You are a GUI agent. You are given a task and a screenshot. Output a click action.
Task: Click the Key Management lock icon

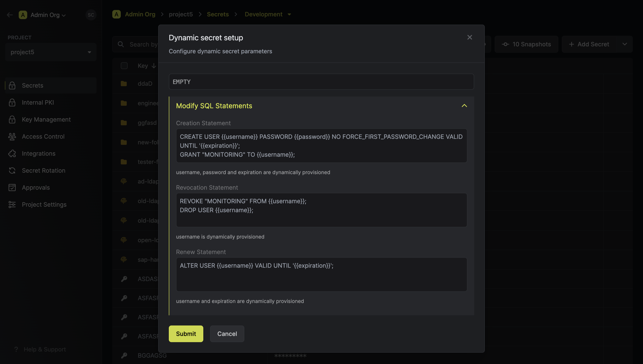[12, 119]
